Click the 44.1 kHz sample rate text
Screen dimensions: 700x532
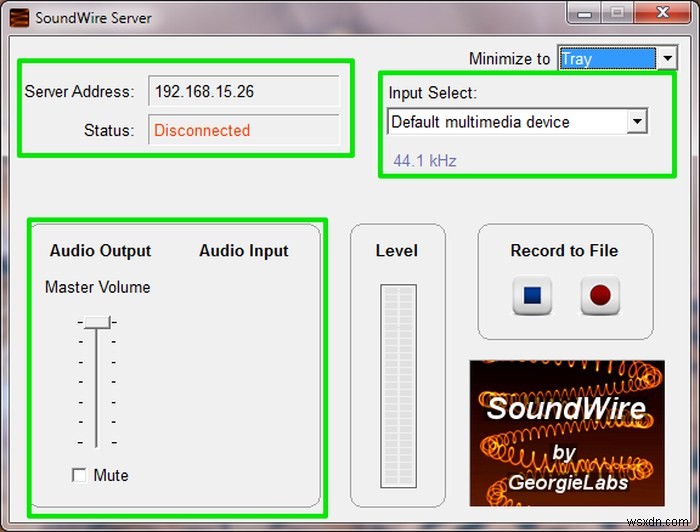tap(425, 160)
